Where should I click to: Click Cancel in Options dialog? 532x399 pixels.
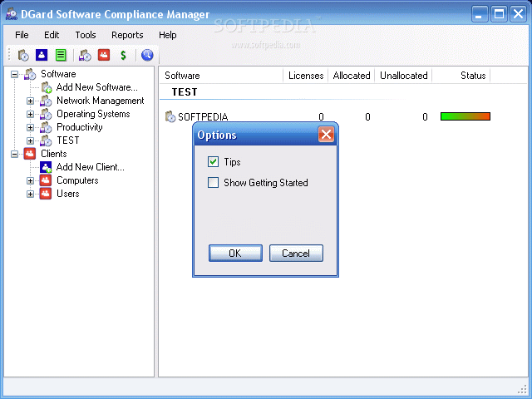coord(296,253)
